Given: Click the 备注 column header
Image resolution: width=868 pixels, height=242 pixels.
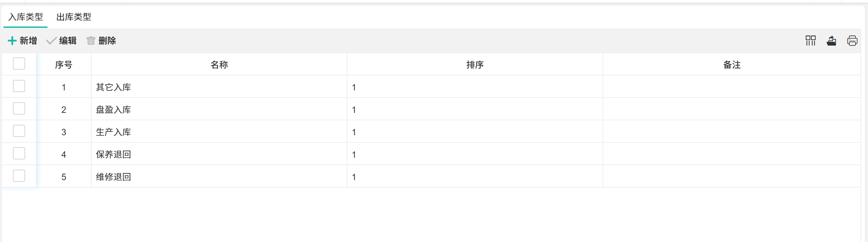Looking at the screenshot, I should click(x=732, y=65).
